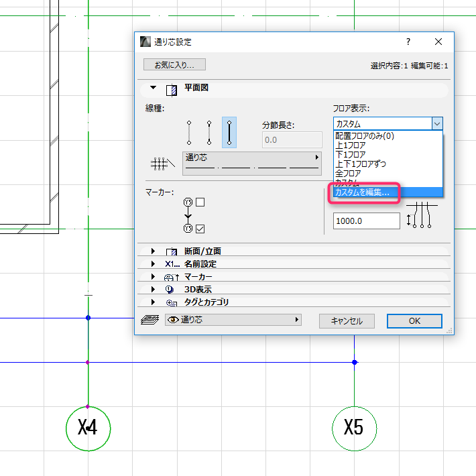Screen dimensions: 476x476
Task: Choose カスタムを編集... from the list
Action: (x=362, y=192)
